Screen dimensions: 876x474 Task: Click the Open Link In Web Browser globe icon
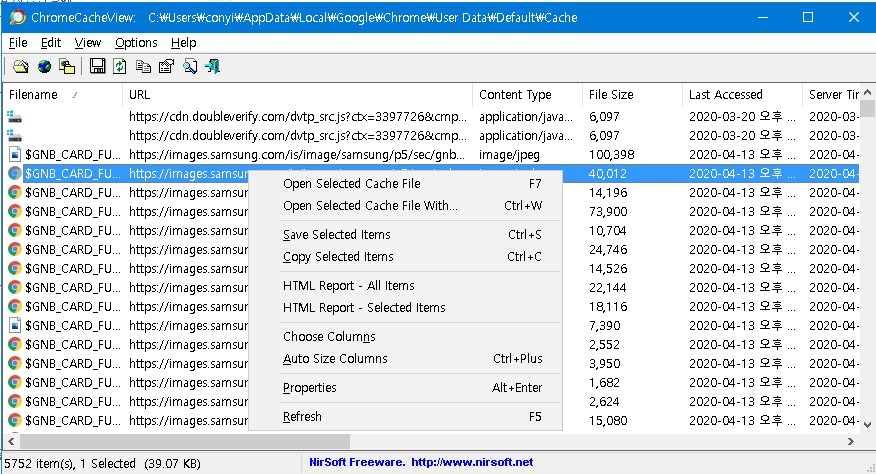pos(44,67)
